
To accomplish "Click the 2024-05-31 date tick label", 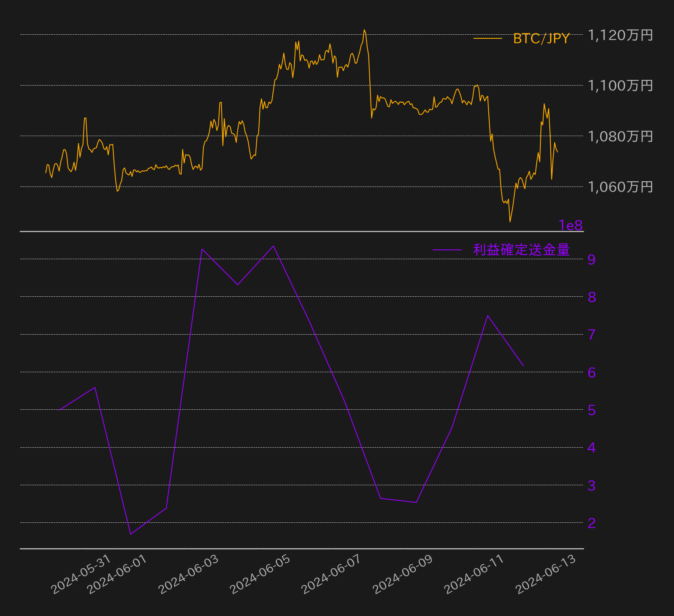I will tap(81, 574).
